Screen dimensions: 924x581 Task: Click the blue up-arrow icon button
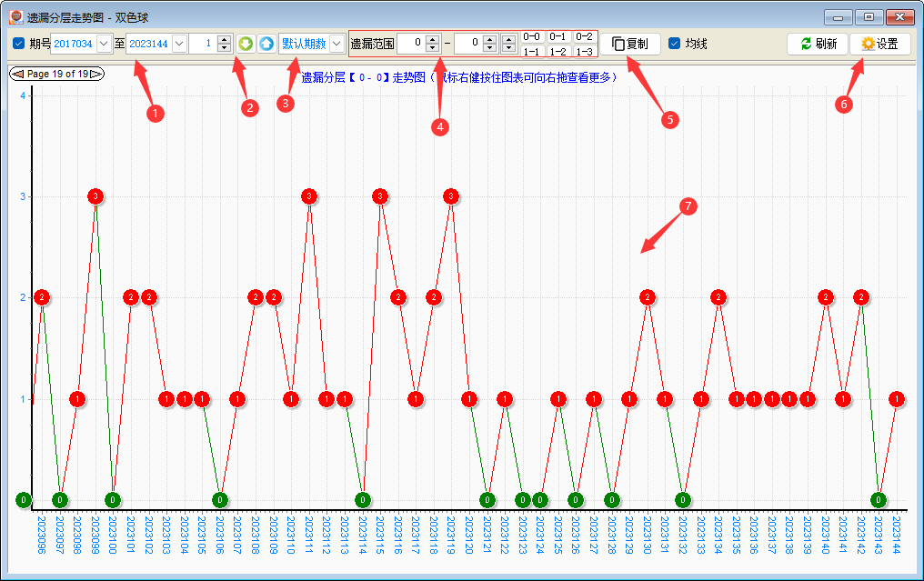[x=266, y=44]
